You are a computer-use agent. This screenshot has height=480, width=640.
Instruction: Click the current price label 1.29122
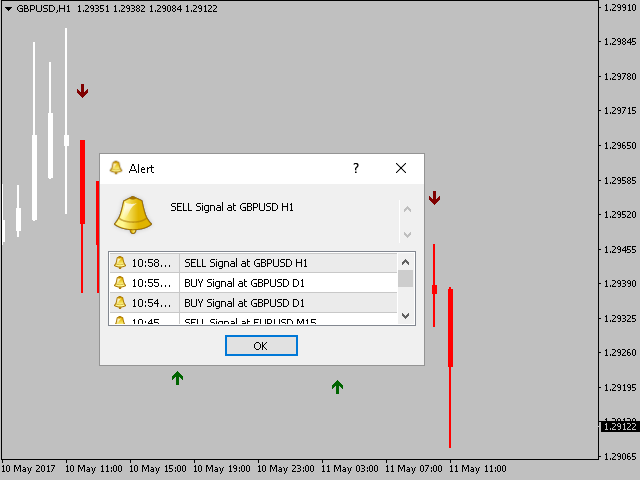(620, 427)
